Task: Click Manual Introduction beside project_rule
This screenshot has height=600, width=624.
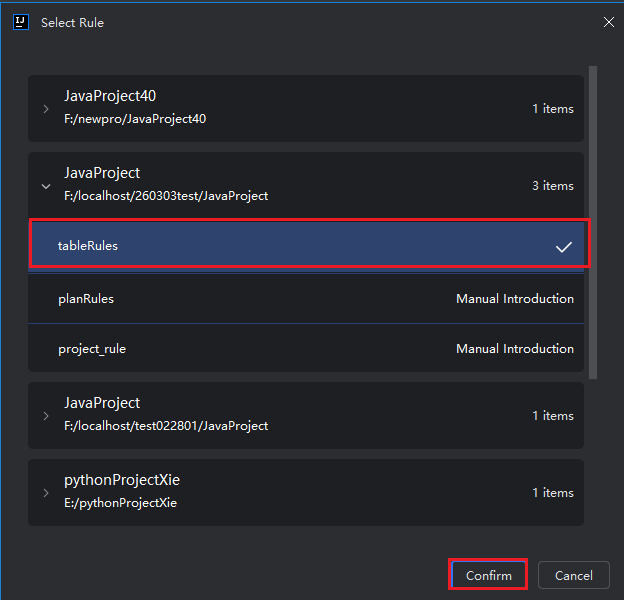Action: click(x=514, y=348)
